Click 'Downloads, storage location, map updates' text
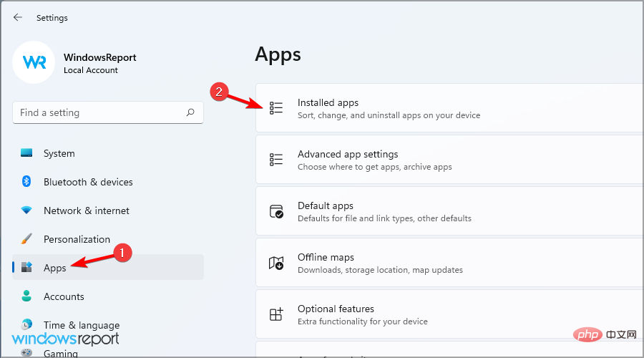 tap(381, 270)
